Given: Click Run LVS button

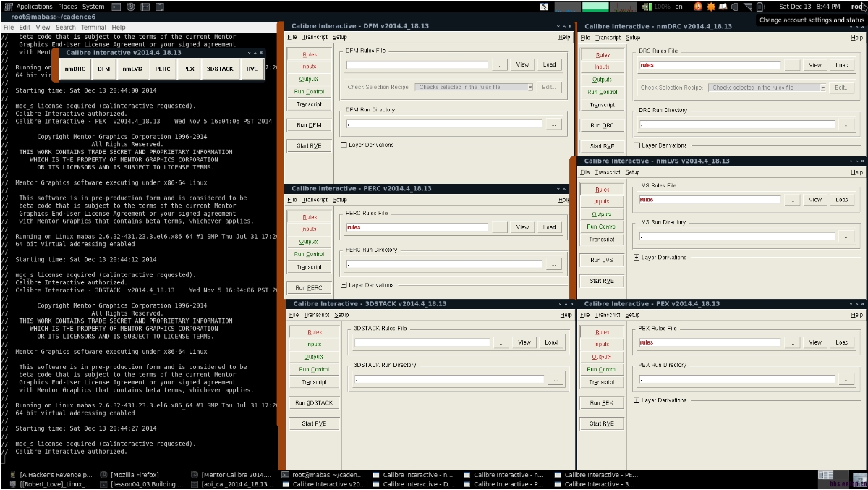Looking at the screenshot, I should pos(602,260).
